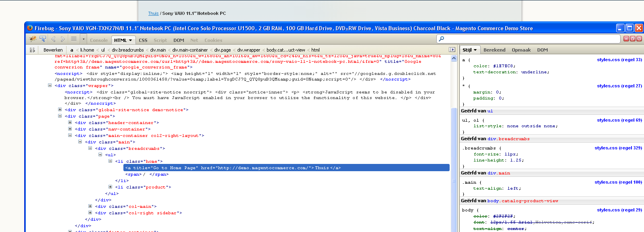Viewport: 644px width, 232px height.
Task: Click the HTML panel scrollbar up arrow
Action: tap(454, 58)
